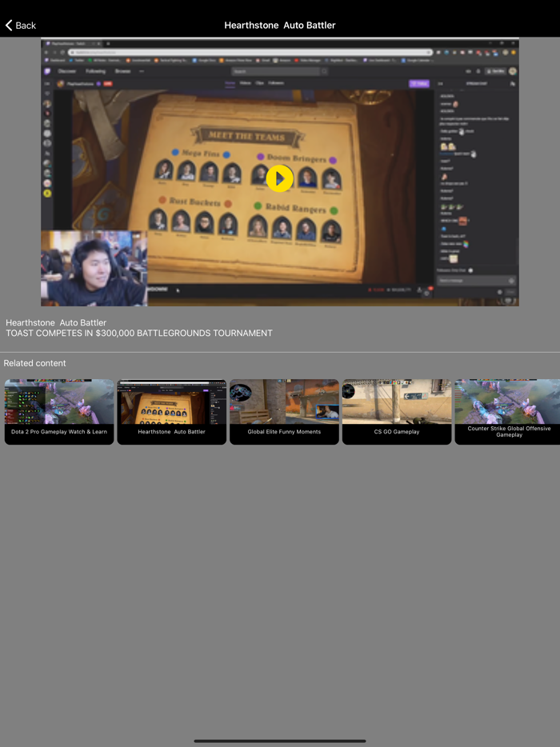Open Counter Strike Global Offensive Gameplay card
The width and height of the screenshot is (560, 747).
point(507,412)
